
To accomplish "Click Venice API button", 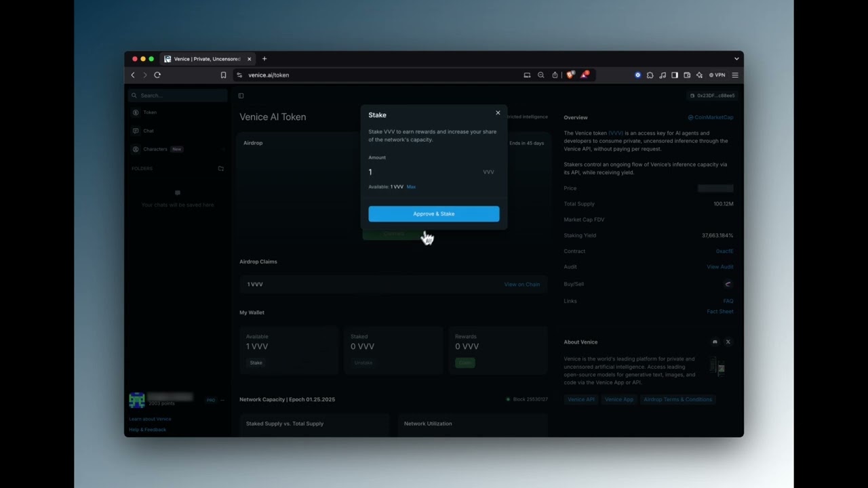I will 581,399.
